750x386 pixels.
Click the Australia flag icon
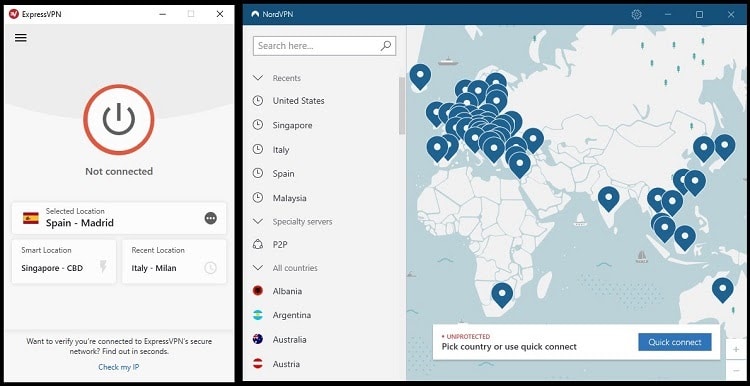(x=258, y=339)
